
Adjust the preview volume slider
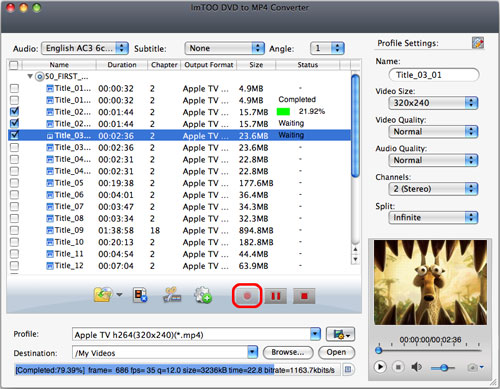(444, 368)
